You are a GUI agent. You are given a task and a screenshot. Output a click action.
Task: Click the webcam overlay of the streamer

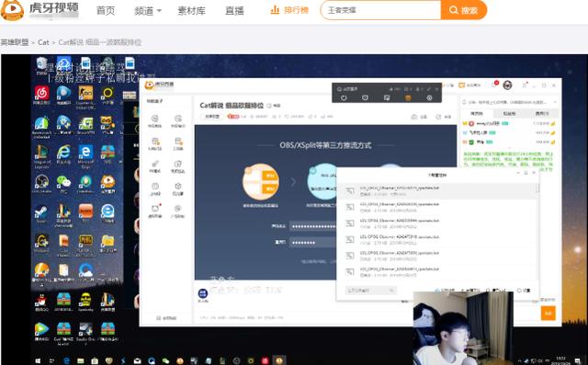pos(463,328)
